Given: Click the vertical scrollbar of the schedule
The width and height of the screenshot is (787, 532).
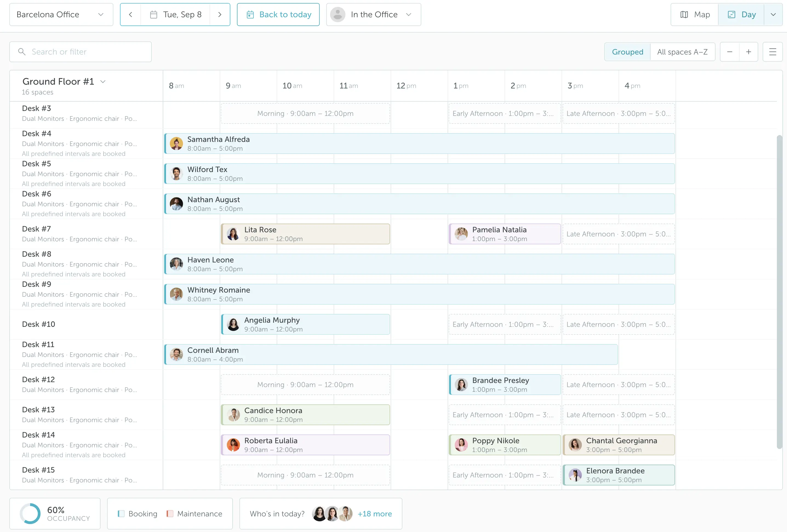Looking at the screenshot, I should tap(779, 292).
